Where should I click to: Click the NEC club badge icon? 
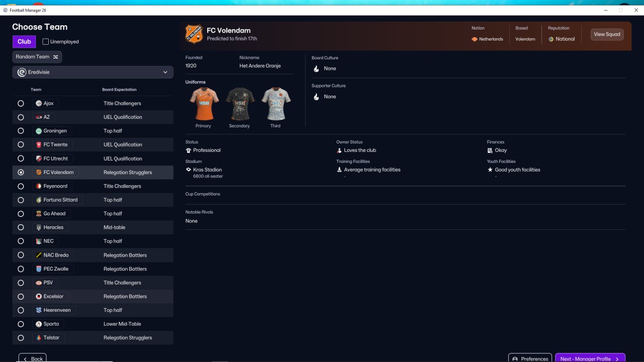click(x=39, y=241)
